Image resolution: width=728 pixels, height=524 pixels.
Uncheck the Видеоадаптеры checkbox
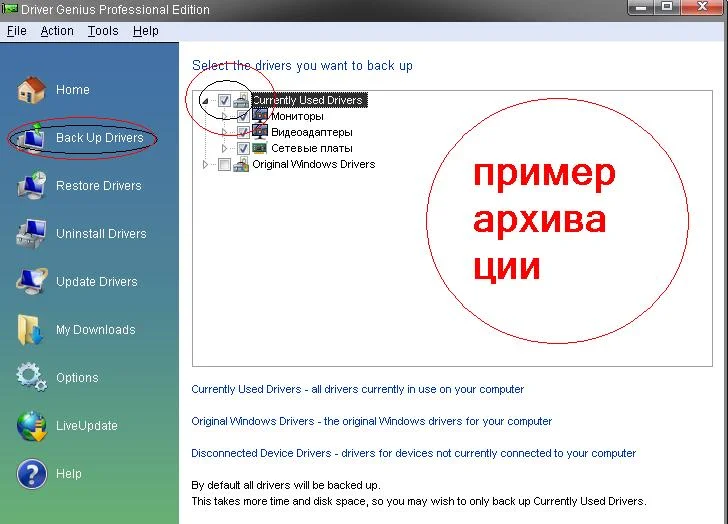tap(243, 132)
